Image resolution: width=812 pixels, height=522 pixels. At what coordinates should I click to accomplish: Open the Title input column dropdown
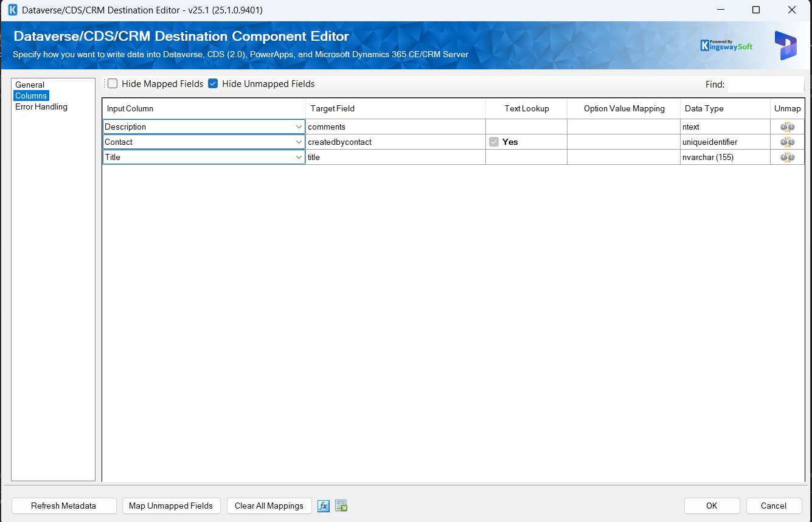click(x=299, y=157)
